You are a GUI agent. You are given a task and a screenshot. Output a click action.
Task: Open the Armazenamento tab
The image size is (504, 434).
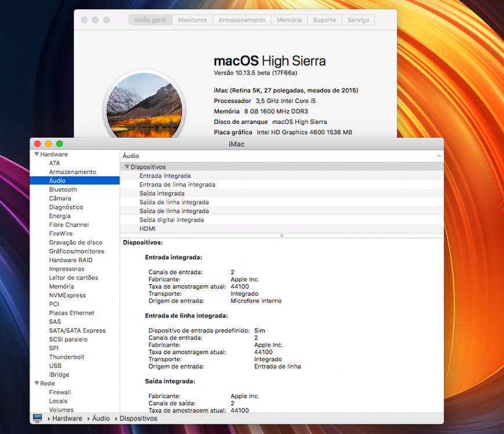pos(242,20)
